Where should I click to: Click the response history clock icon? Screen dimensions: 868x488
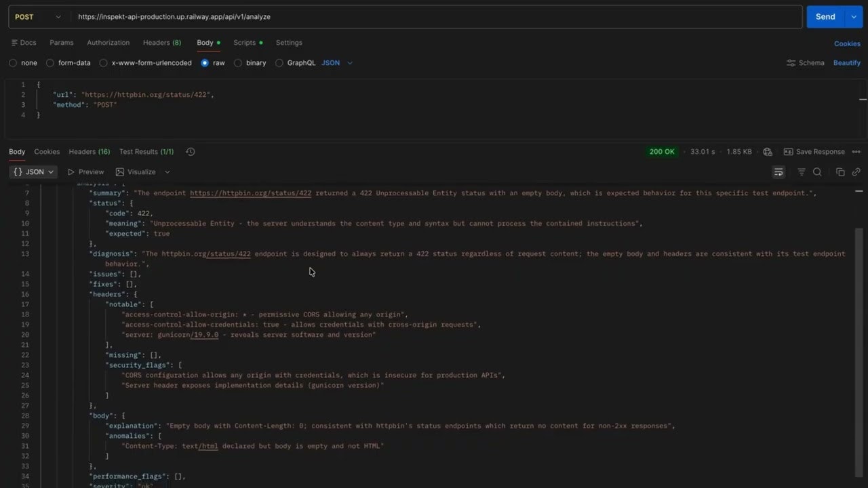190,152
